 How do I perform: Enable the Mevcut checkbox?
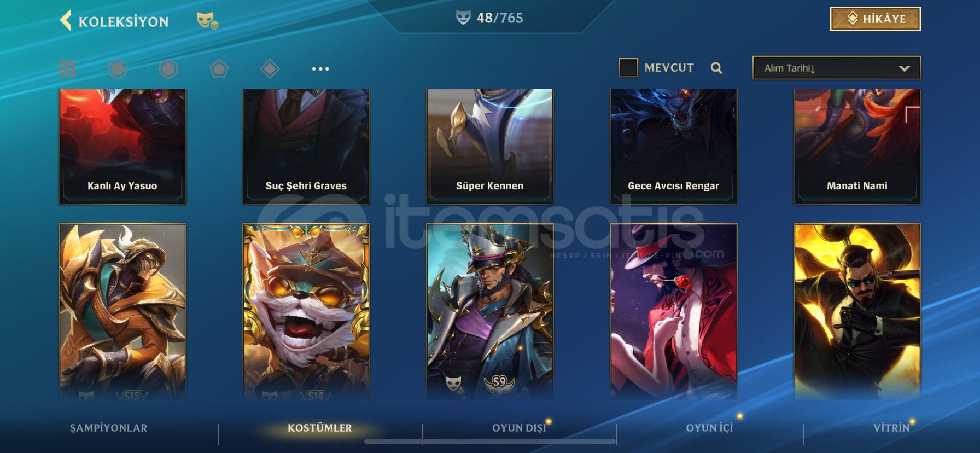click(x=628, y=68)
